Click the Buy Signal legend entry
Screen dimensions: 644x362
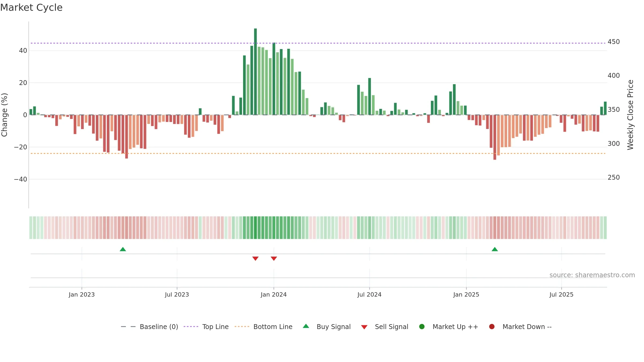(x=327, y=327)
